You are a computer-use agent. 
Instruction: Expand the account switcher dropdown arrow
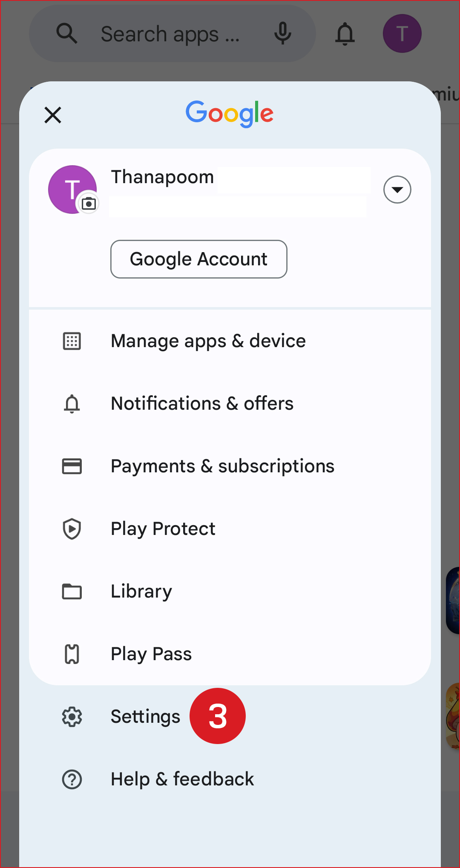397,190
